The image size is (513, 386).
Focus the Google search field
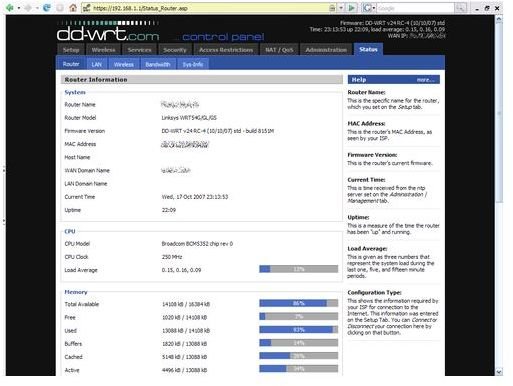[415, 8]
